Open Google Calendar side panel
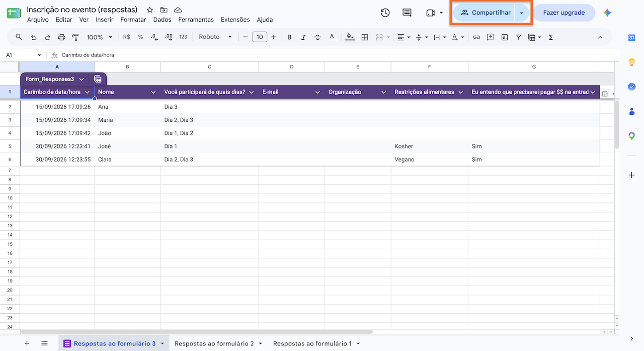Viewport: 644px width, 351px height. [x=632, y=37]
